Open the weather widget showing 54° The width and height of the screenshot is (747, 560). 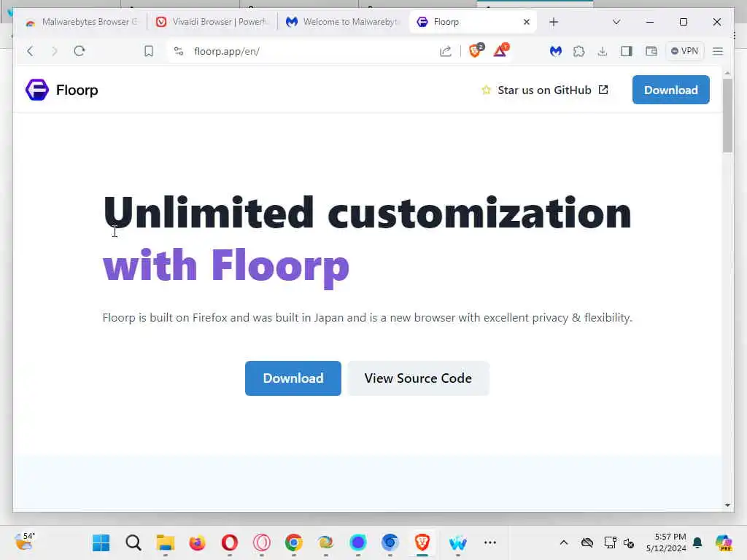pyautogui.click(x=24, y=542)
